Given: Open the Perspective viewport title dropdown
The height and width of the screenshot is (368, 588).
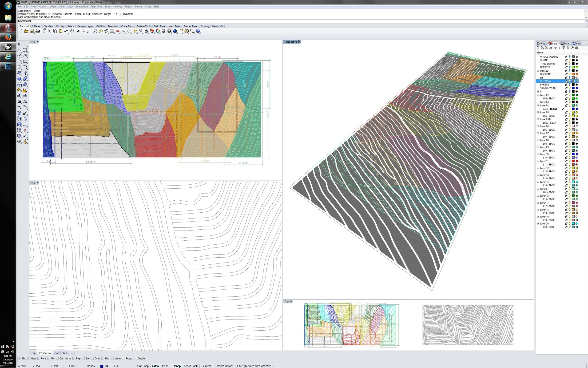Looking at the screenshot, I should click(299, 42).
